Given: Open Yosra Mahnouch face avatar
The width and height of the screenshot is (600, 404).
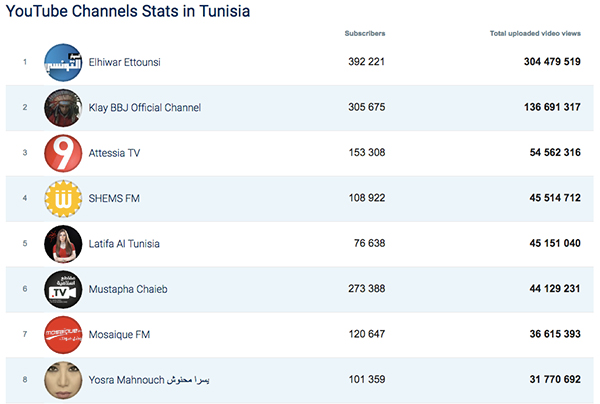Looking at the screenshot, I should pyautogui.click(x=63, y=380).
